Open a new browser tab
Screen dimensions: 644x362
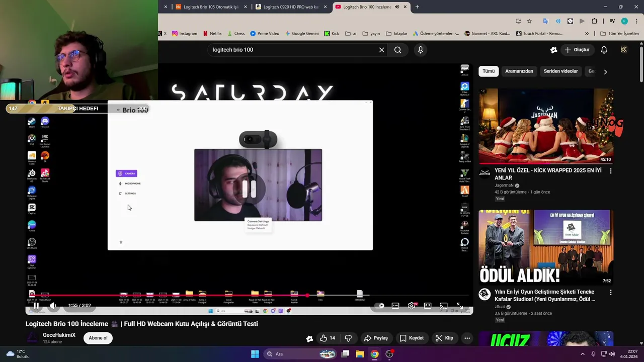pos(417,7)
